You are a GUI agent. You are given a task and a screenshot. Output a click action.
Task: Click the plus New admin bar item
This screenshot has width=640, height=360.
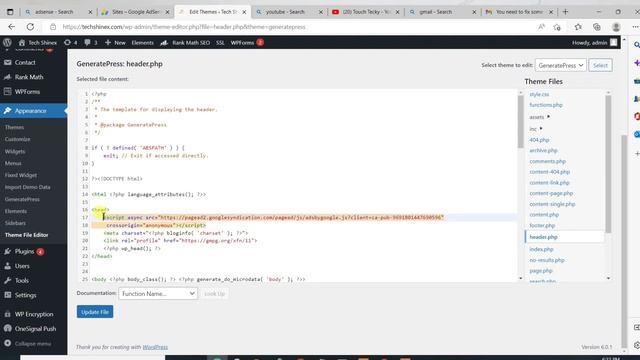pos(115,42)
